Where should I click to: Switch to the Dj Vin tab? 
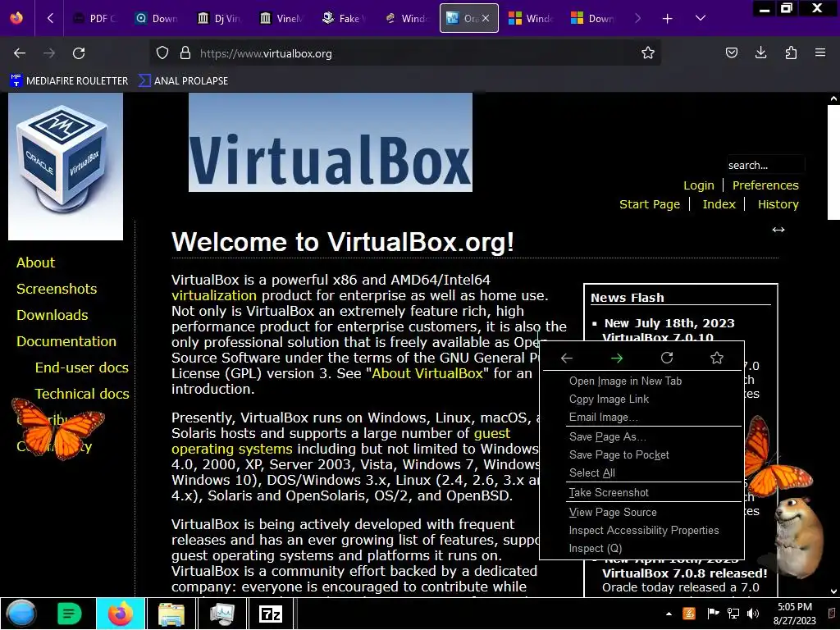219,19
